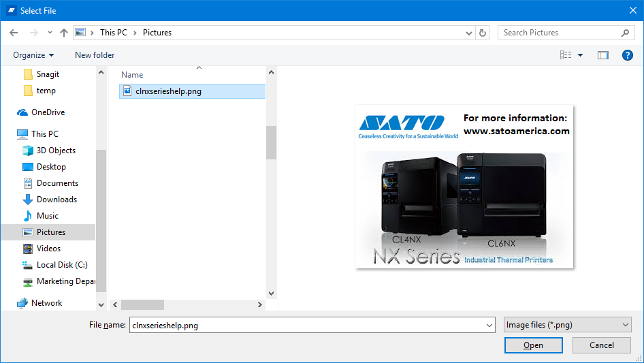Open the Organize menu
The height and width of the screenshot is (363, 644).
33,55
